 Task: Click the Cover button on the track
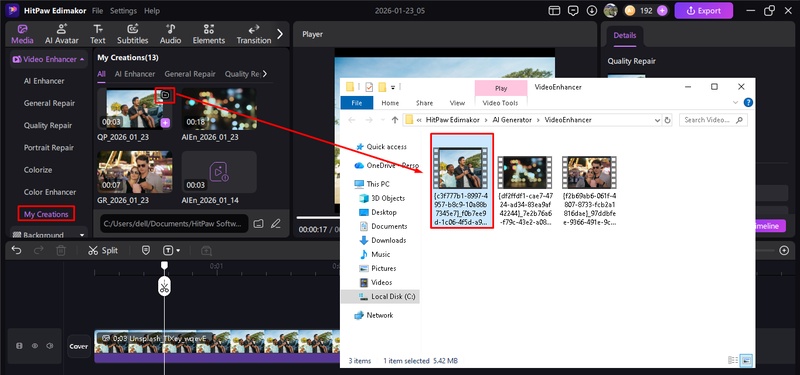pyautogui.click(x=79, y=346)
